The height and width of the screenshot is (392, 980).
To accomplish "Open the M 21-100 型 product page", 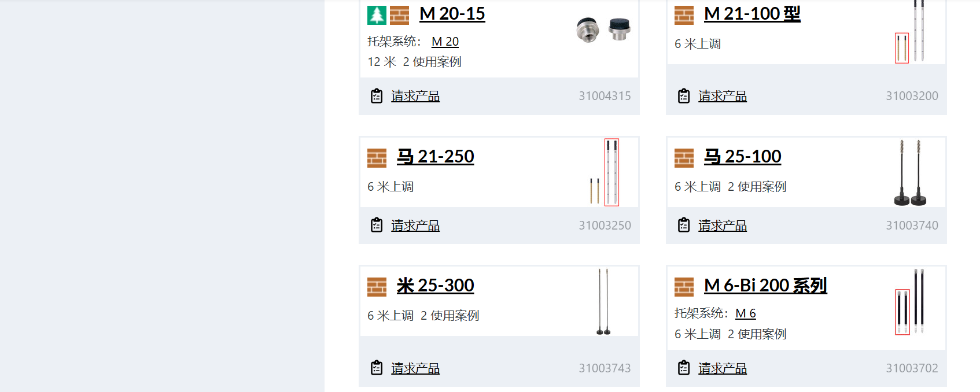I will point(751,14).
